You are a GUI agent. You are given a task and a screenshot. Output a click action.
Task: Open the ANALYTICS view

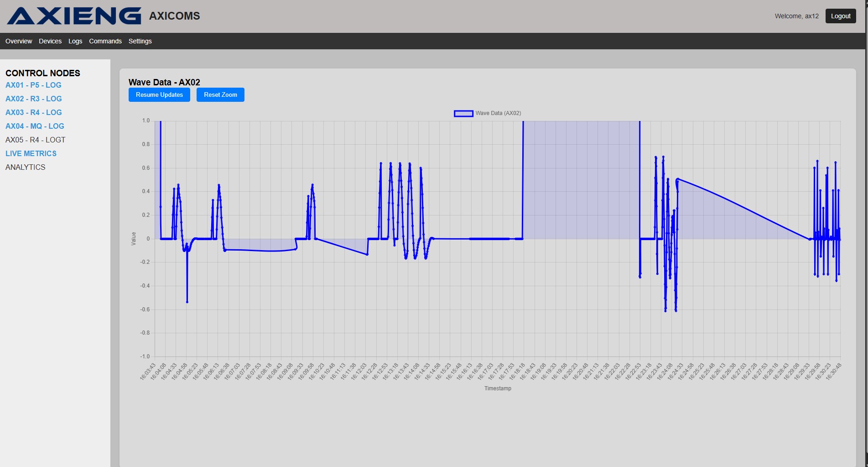[25, 167]
